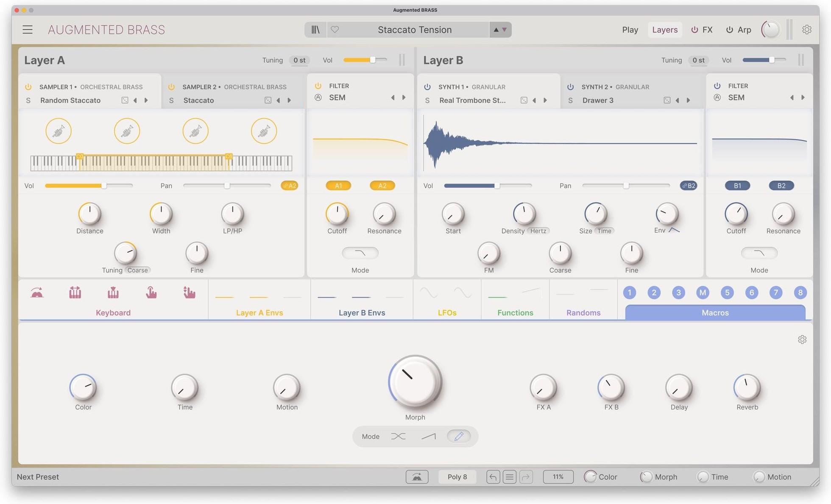Click a trumpet icon in Sampler 1
The image size is (831, 504).
[59, 131]
